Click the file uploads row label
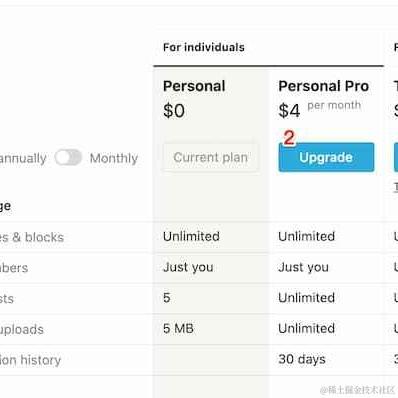This screenshot has height=398, width=398. pos(22,330)
